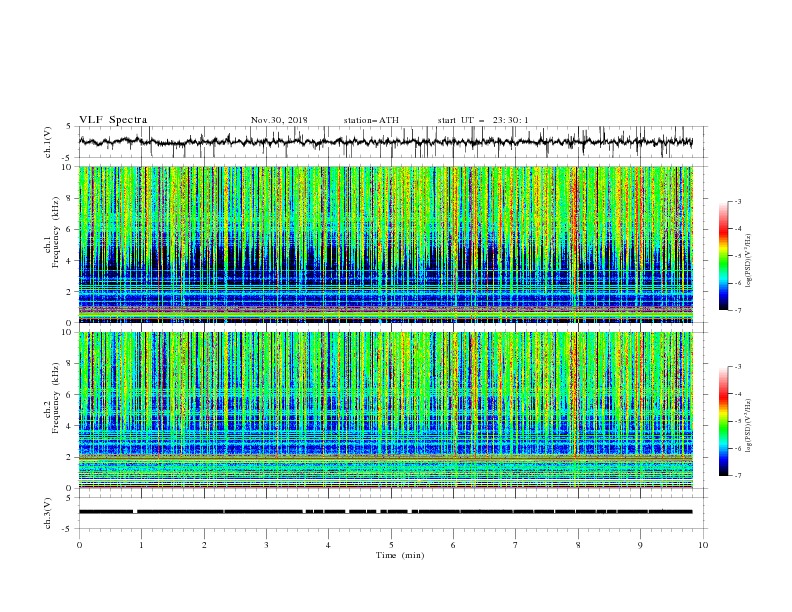
Task: Click the "station=ATH" label
Action: point(371,120)
